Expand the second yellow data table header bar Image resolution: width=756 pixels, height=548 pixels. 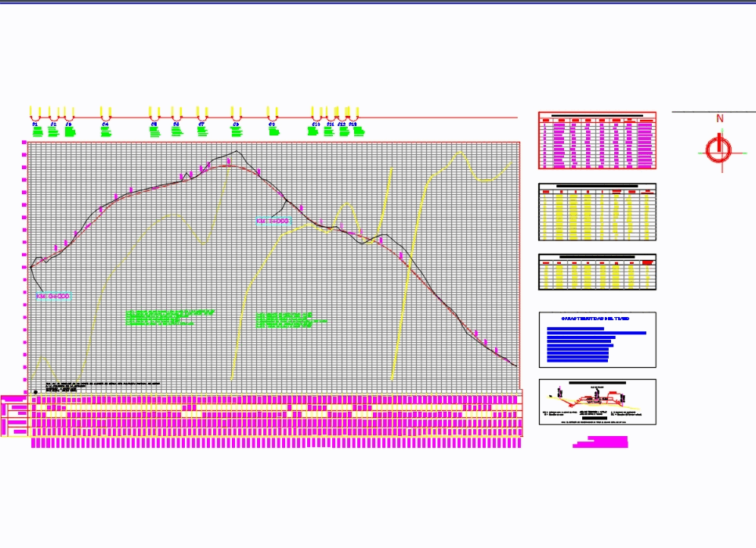pyautogui.click(x=597, y=188)
